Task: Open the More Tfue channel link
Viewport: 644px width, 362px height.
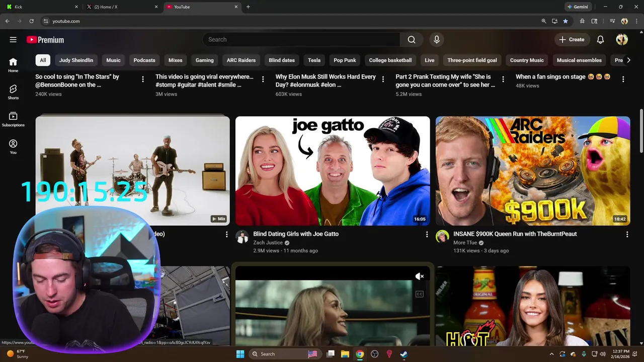Action: click(x=465, y=243)
